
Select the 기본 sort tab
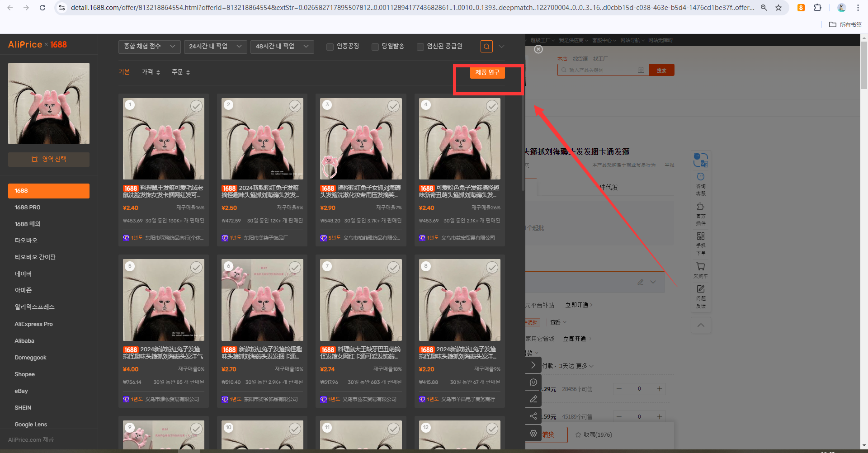point(124,72)
